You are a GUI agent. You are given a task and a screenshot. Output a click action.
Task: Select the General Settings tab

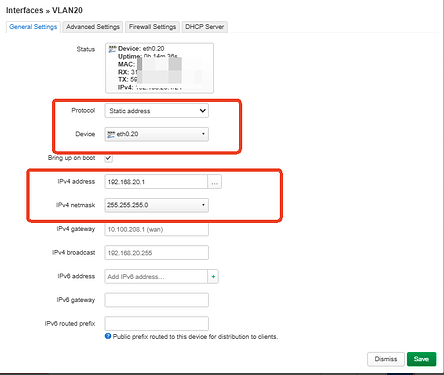click(33, 27)
